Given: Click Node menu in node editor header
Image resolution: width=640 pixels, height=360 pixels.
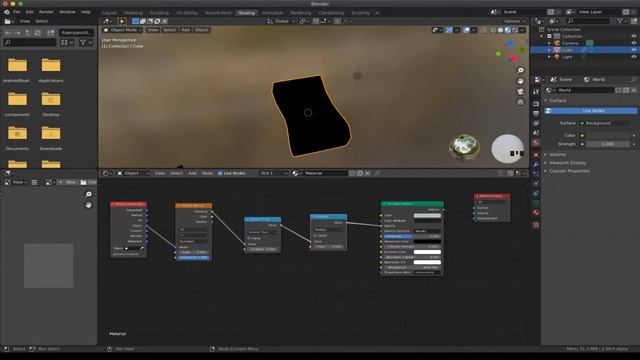Looking at the screenshot, I should tap(207, 173).
